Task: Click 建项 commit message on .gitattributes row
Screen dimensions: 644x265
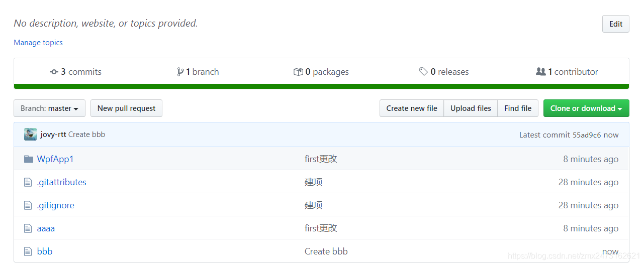Action: coord(314,182)
